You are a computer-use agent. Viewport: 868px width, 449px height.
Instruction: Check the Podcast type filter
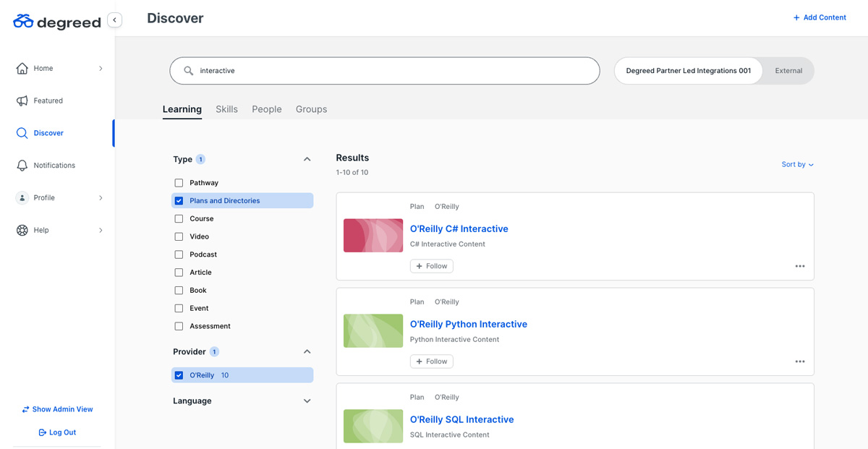coord(179,255)
